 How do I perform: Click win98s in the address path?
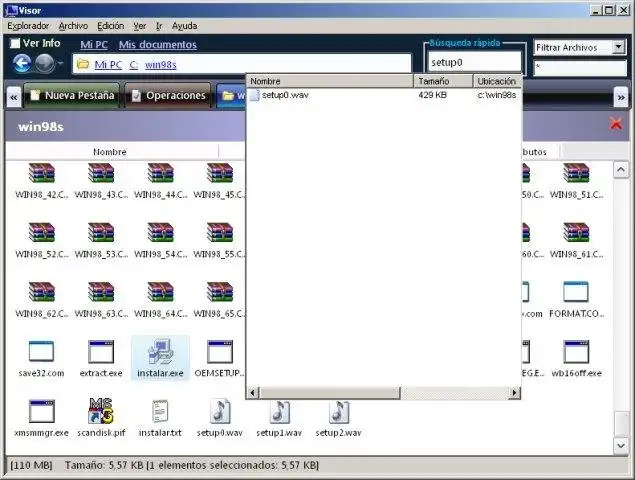(161, 64)
